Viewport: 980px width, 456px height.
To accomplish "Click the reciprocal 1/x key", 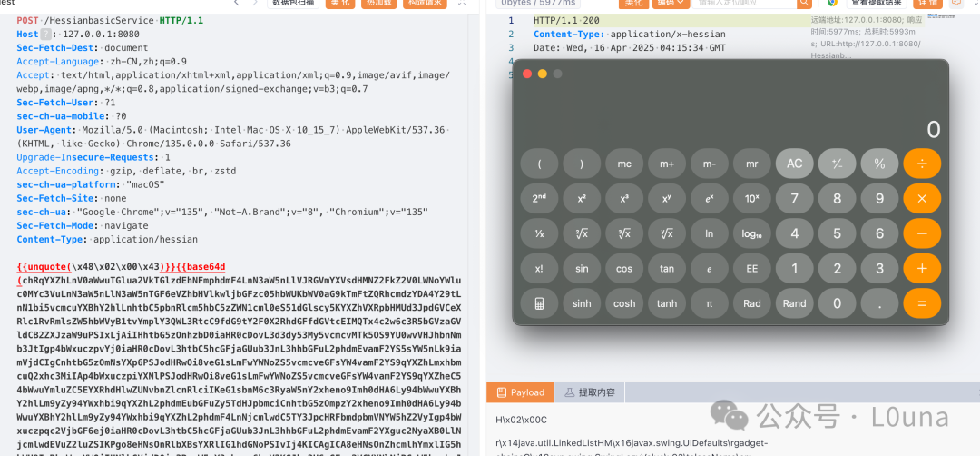I will 539,233.
